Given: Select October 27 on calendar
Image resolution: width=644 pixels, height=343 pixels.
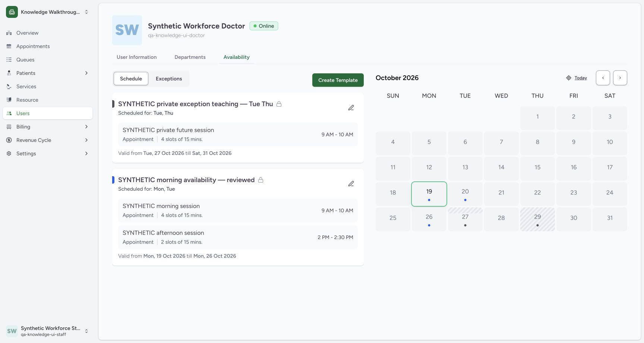Looking at the screenshot, I should point(465,219).
